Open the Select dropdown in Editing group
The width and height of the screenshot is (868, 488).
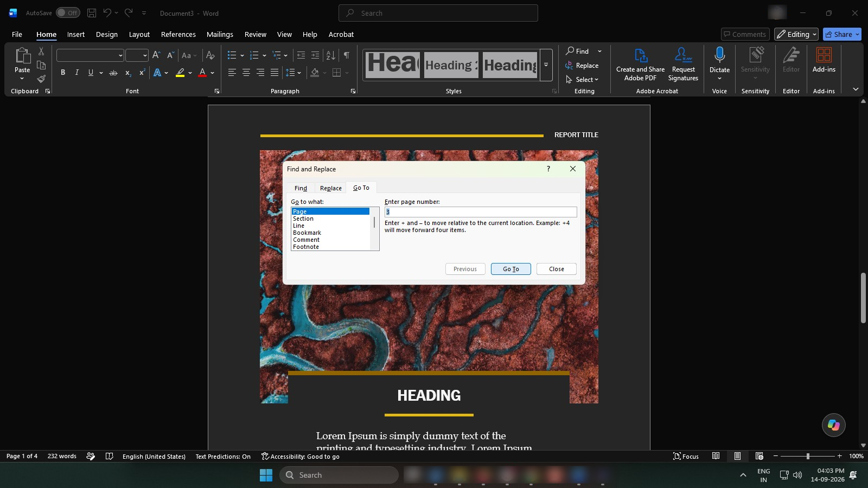pyautogui.click(x=582, y=80)
